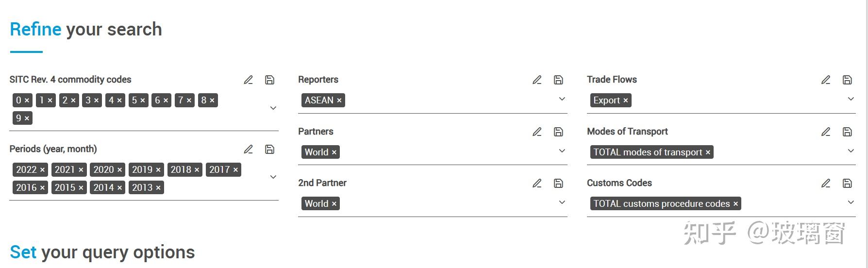Remove commodity code 9 tag

(27, 118)
